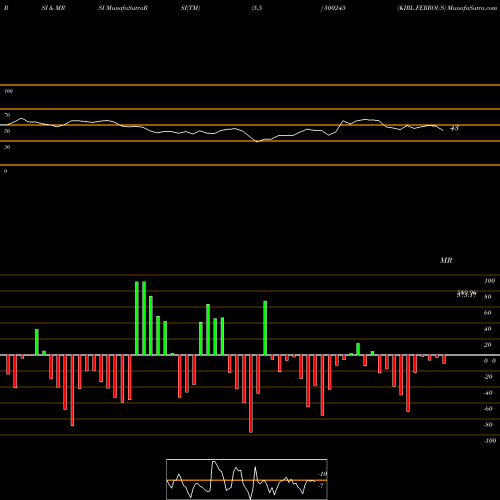Click the '(5,5' parameter text in header
This screenshot has width=500, height=500.
pos(257,8)
